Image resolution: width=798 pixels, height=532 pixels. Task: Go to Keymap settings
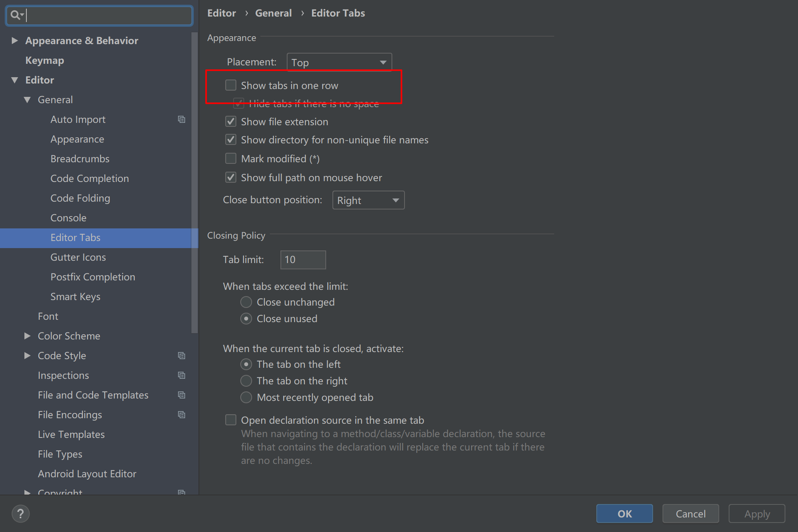click(45, 60)
